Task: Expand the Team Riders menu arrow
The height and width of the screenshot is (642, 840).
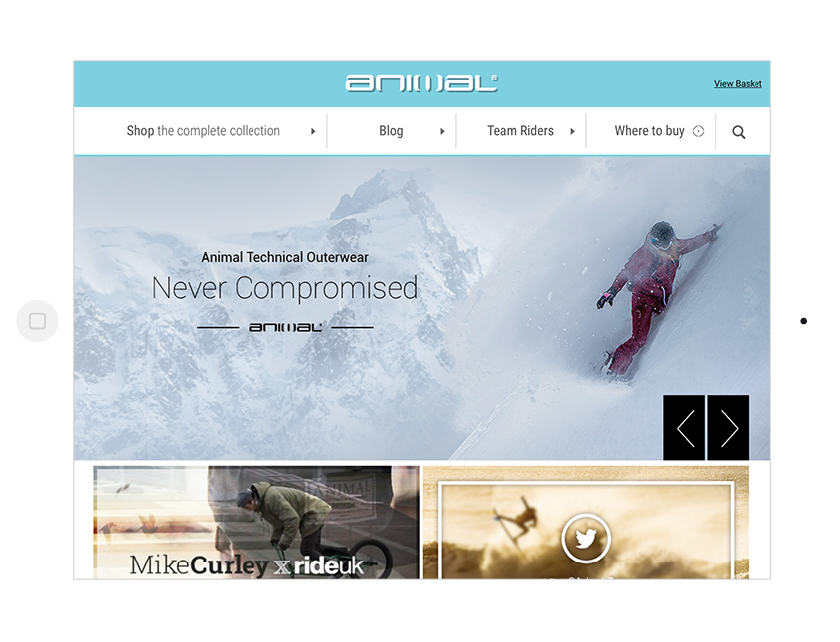Action: click(x=573, y=131)
